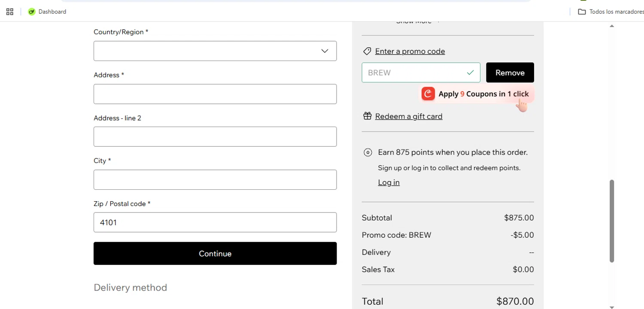Click the loyalty points star icon
This screenshot has height=309, width=644.
click(368, 152)
